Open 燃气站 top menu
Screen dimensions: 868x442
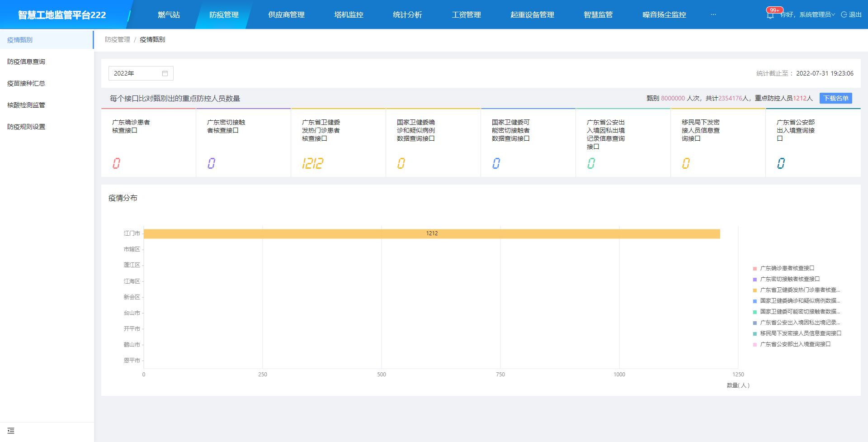(x=169, y=14)
